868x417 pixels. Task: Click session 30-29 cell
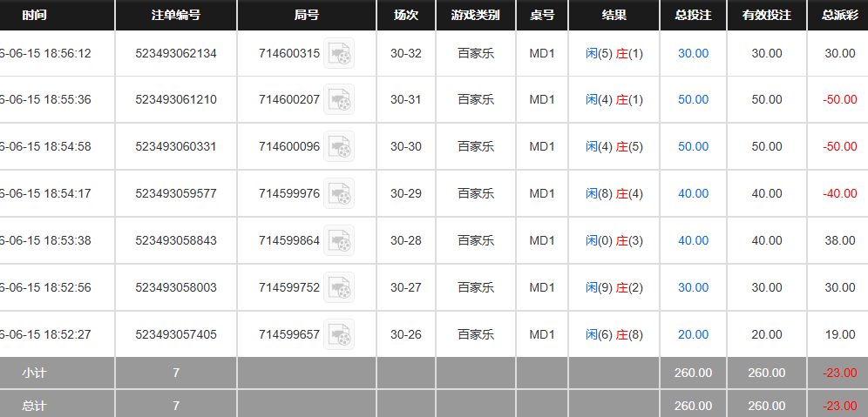pyautogui.click(x=406, y=193)
